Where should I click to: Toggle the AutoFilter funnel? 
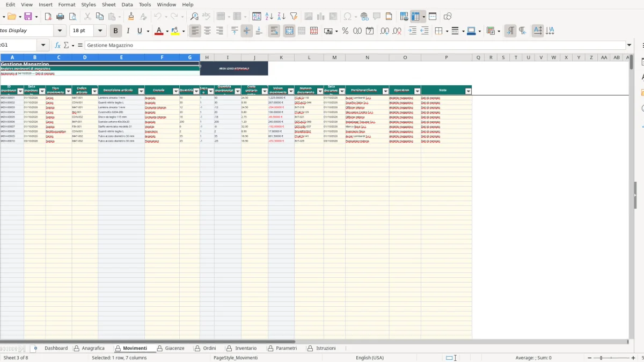294,17
